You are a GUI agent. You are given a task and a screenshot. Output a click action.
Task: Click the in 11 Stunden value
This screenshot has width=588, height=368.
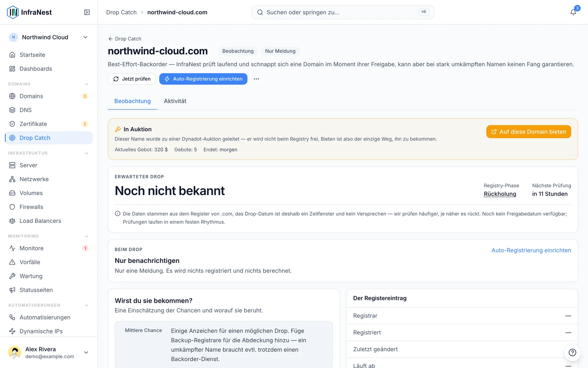point(550,194)
